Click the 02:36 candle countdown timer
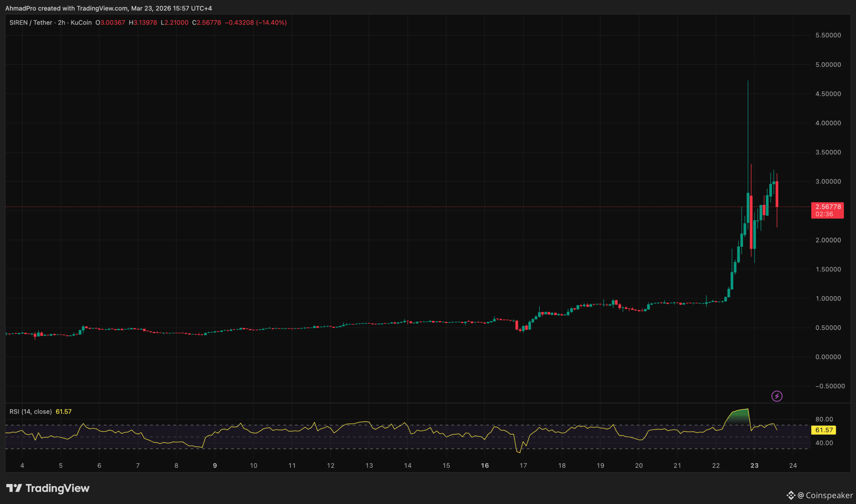Image resolution: width=856 pixels, height=504 pixels. [824, 214]
